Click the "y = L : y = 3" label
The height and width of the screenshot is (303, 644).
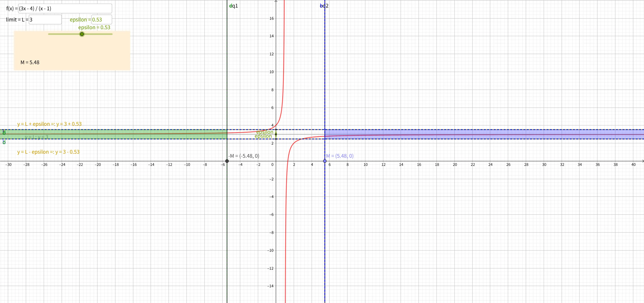point(36,137)
